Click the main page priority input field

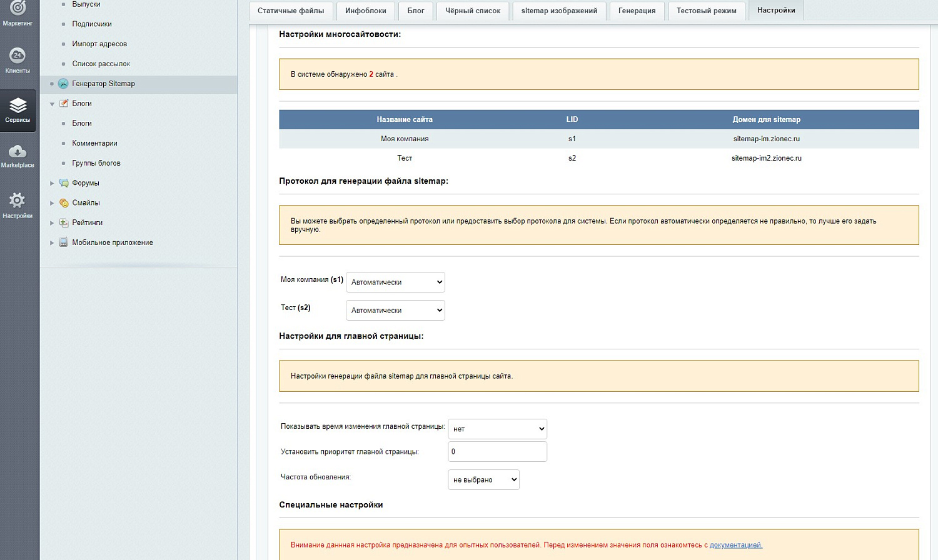[497, 451]
